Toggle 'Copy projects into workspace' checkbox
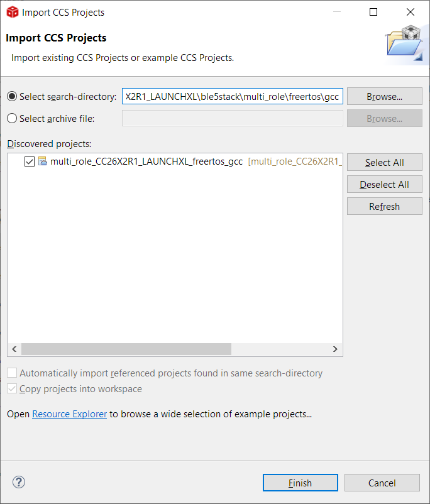430x504 pixels. (x=14, y=388)
